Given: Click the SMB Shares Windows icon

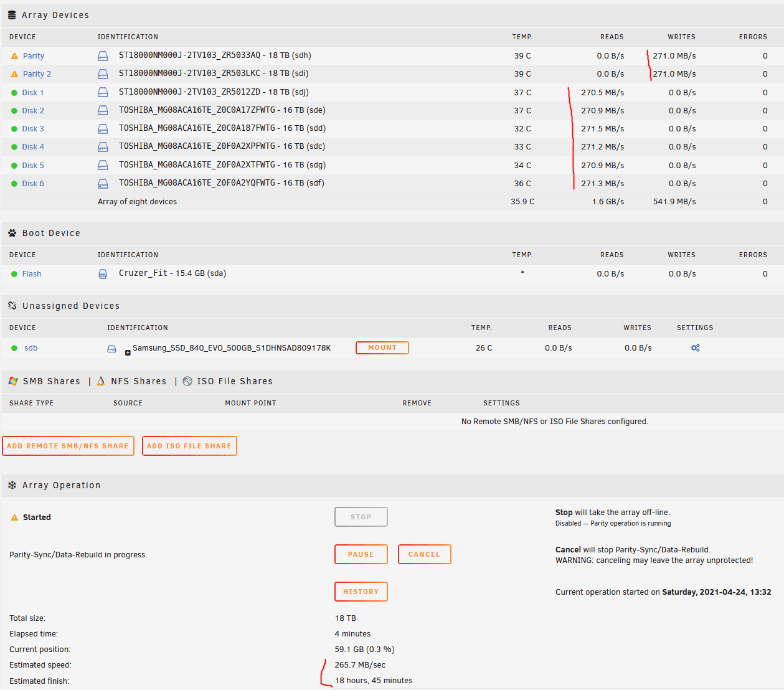Looking at the screenshot, I should click(x=13, y=381).
